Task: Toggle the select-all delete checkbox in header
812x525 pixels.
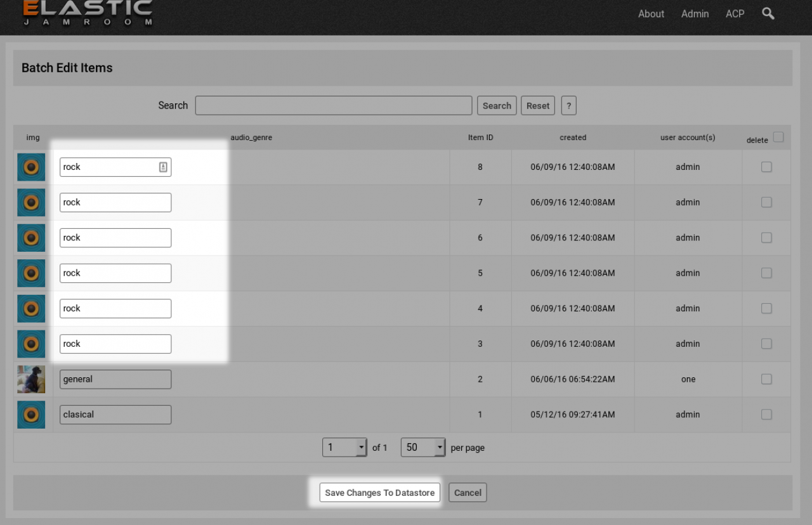Action: [x=778, y=137]
